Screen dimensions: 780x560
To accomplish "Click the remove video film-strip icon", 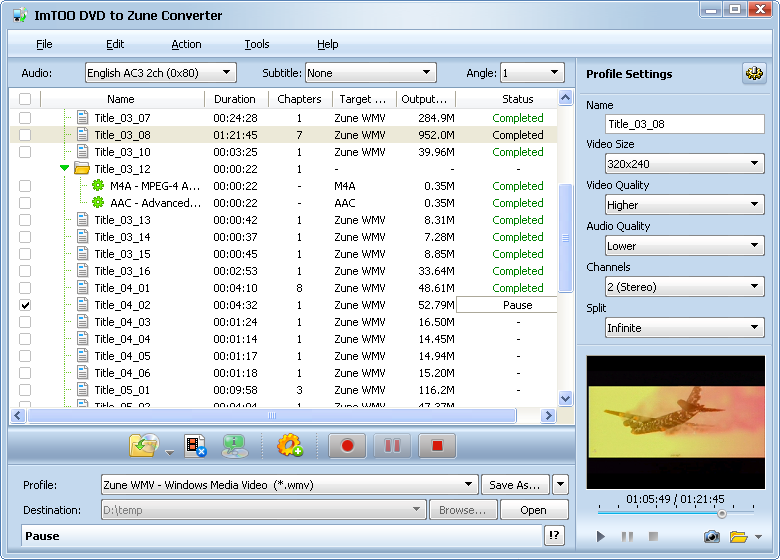I will pos(195,446).
